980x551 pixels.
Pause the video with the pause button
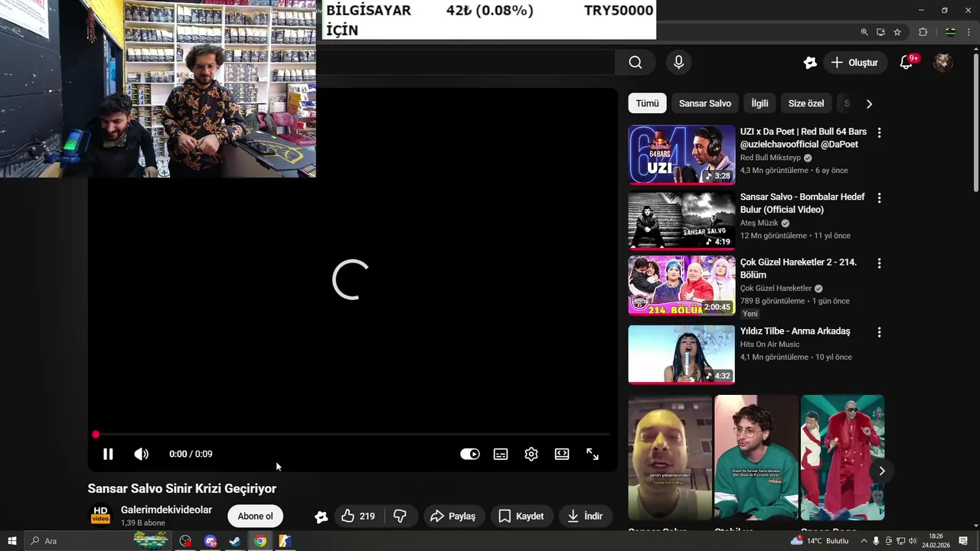[108, 454]
